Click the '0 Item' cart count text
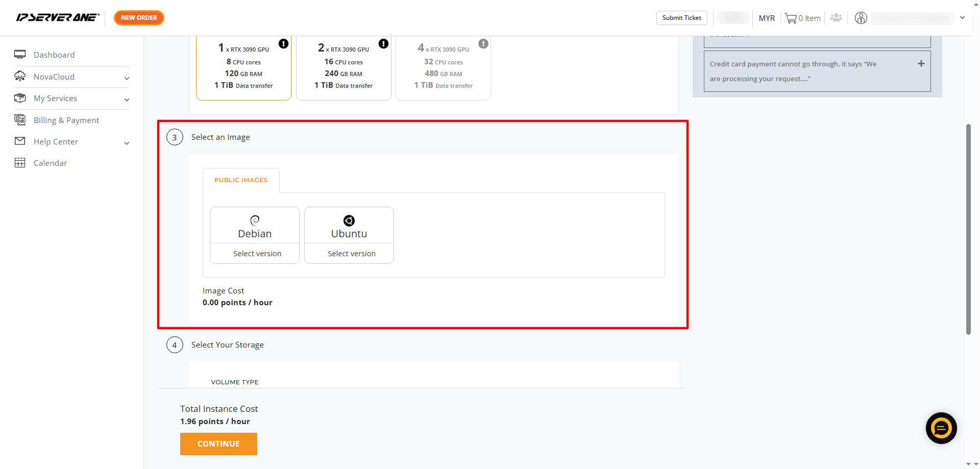Screen dimensions: 980x469 coord(810,18)
